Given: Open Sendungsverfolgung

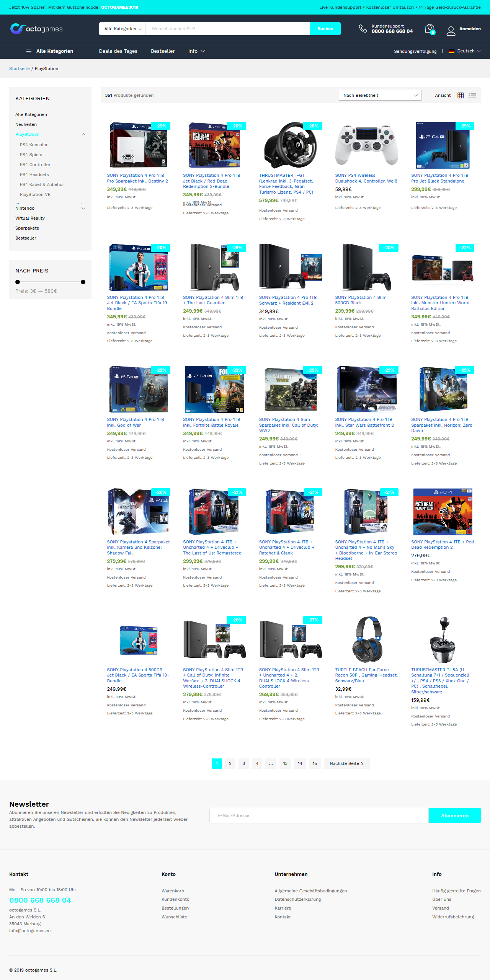Looking at the screenshot, I should click(x=415, y=51).
